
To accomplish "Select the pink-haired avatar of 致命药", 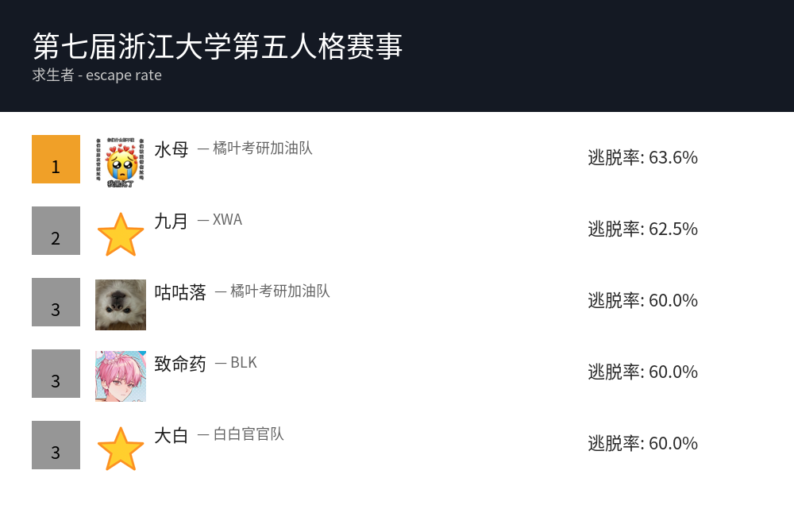I will coord(121,376).
